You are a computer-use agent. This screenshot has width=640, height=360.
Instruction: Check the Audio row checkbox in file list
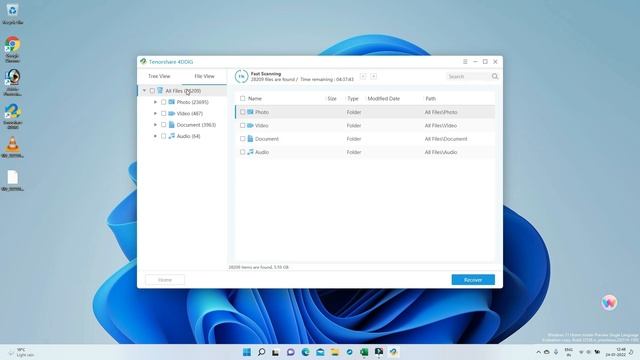pyautogui.click(x=242, y=152)
